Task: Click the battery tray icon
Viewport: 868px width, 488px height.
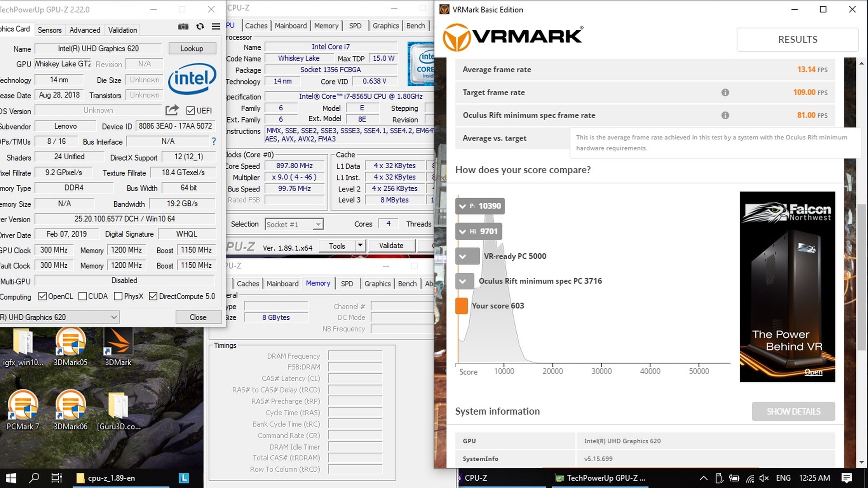Action: [734, 478]
